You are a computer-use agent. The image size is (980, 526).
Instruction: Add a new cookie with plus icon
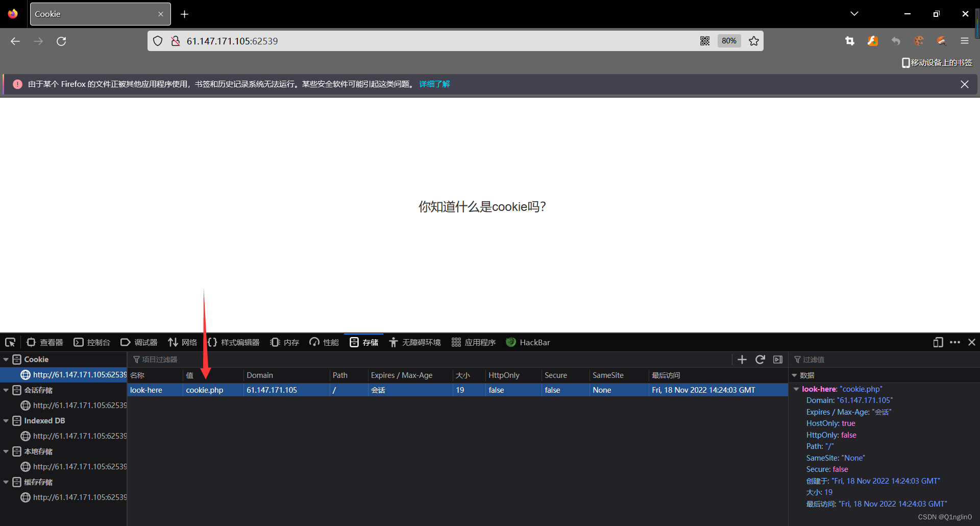tap(742, 360)
